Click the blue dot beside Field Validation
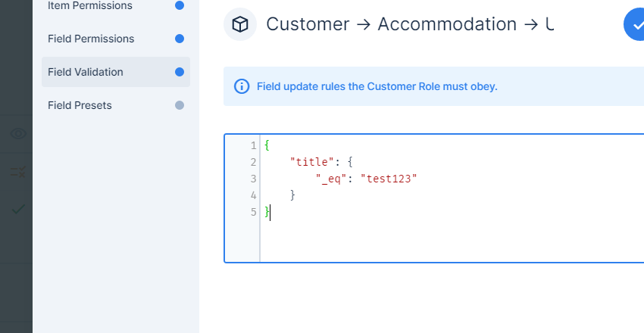644x333 pixels. pos(180,72)
